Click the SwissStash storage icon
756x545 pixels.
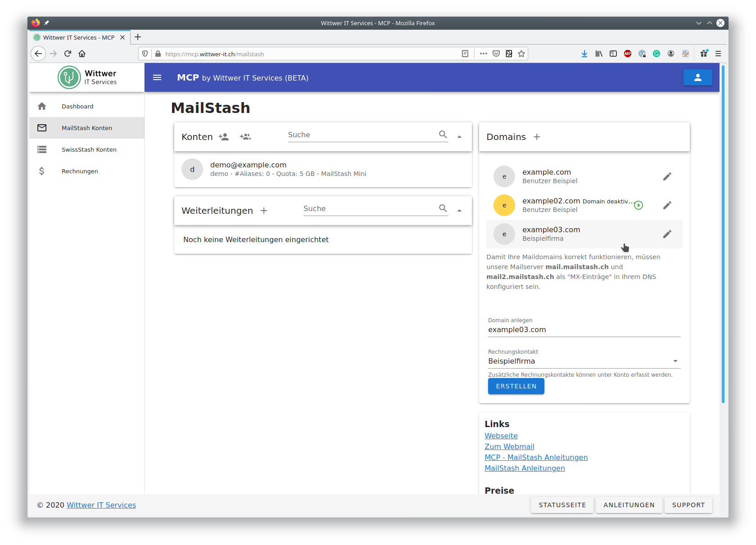tap(42, 149)
